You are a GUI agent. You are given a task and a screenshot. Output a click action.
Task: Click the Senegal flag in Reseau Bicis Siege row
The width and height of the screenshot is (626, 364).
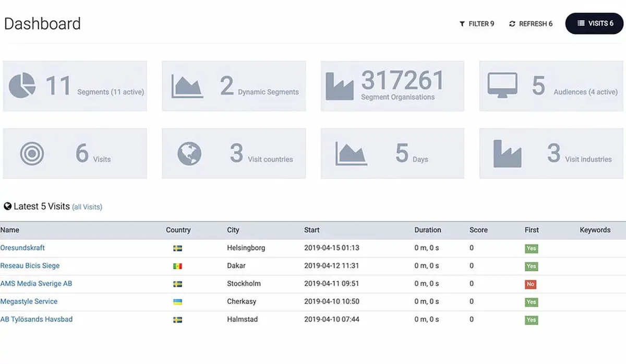pos(177,266)
